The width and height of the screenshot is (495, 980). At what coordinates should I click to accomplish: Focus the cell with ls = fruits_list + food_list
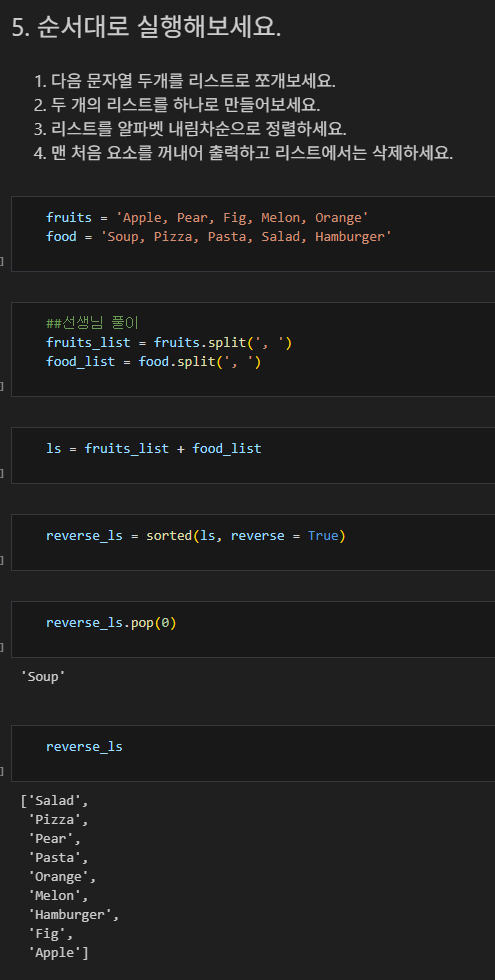(x=253, y=455)
